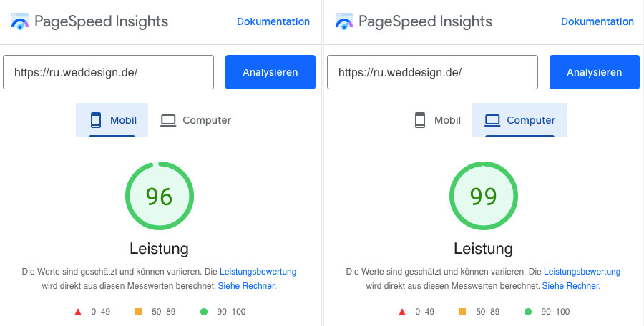Screen dimensions: 644x326
Task: Click red triangle legend icon in right panel
Action: tap(402, 312)
